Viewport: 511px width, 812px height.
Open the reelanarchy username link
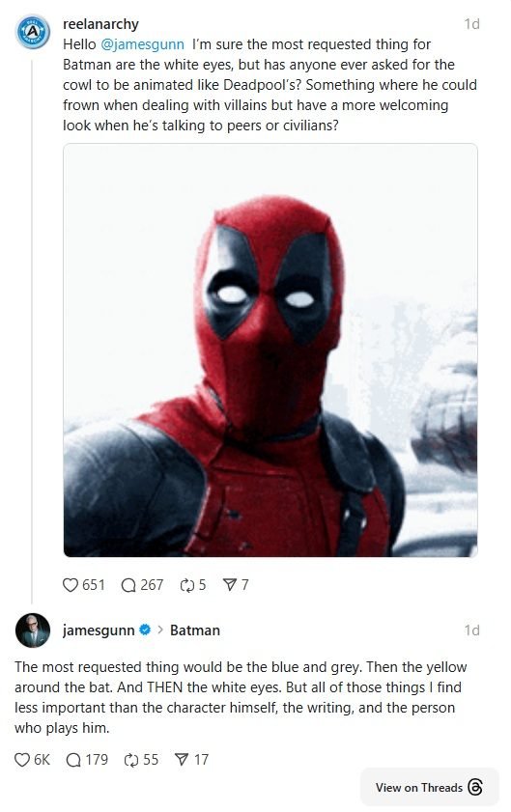(x=100, y=24)
